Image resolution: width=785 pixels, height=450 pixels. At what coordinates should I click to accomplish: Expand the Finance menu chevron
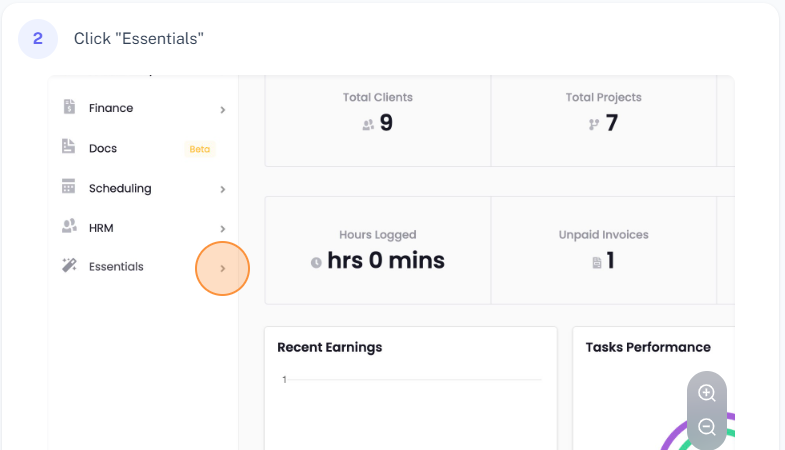point(222,109)
